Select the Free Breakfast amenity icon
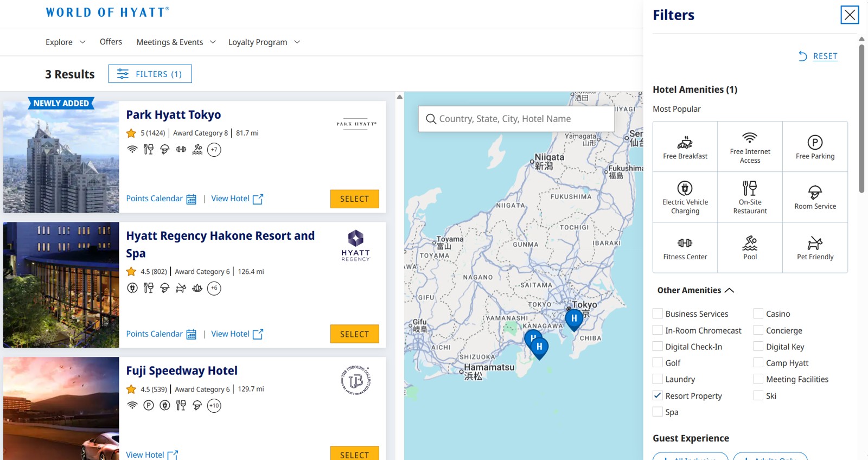The height and width of the screenshot is (460, 868). pyautogui.click(x=685, y=147)
